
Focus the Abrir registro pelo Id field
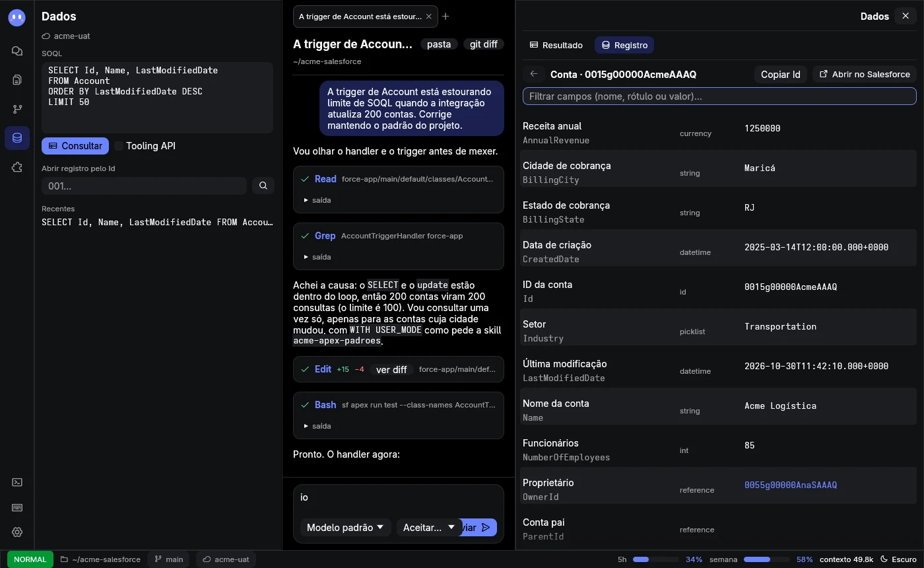144,186
